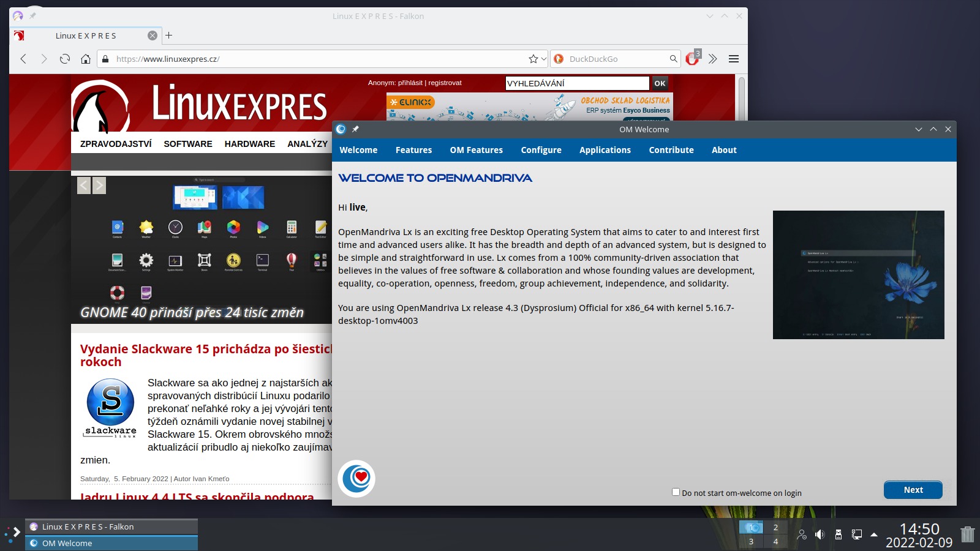Switch to the Features tab in OM Welcome
Viewport: 980px width, 551px height.
pos(413,150)
